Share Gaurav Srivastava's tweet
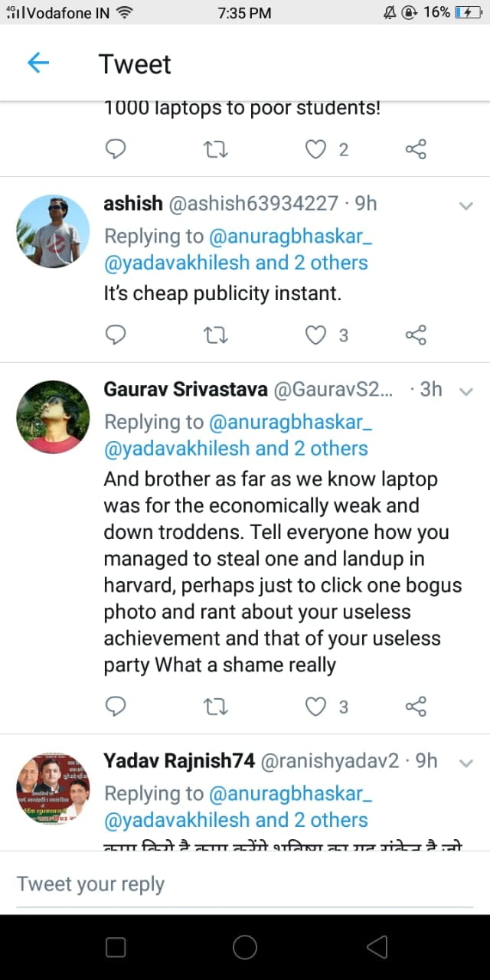The image size is (490, 980). click(x=416, y=706)
